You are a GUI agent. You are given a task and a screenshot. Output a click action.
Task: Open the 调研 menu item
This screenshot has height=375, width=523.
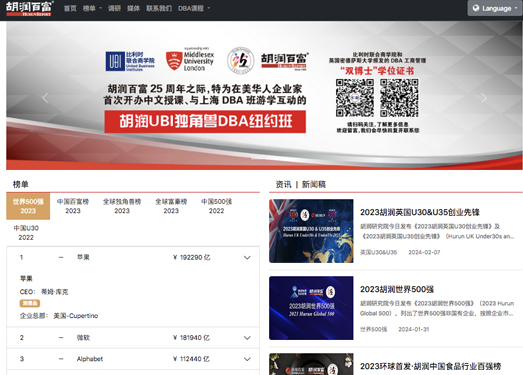[x=114, y=8]
